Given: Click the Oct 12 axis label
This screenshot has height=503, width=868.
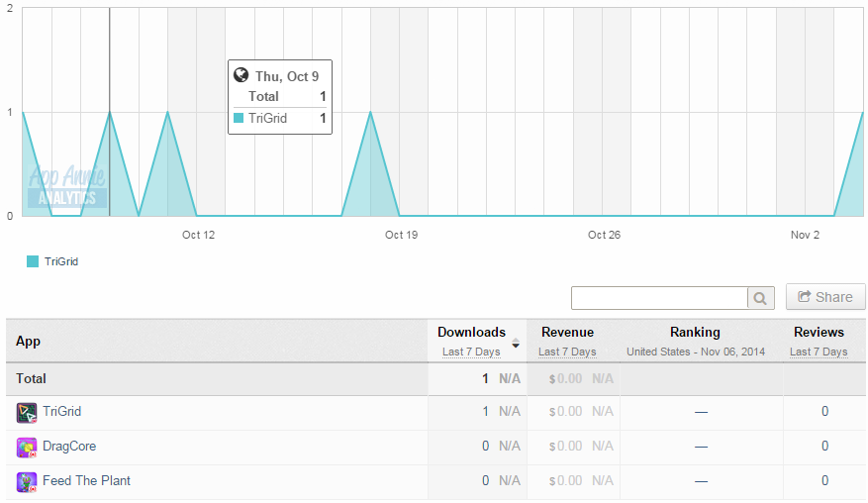Looking at the screenshot, I should coord(198,235).
